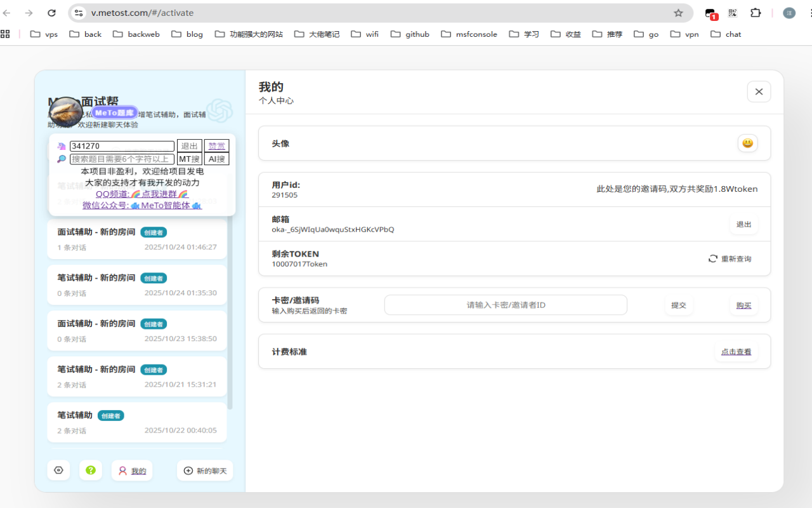The width and height of the screenshot is (812, 508).
Task: Open help via the green question mark icon
Action: point(91,471)
